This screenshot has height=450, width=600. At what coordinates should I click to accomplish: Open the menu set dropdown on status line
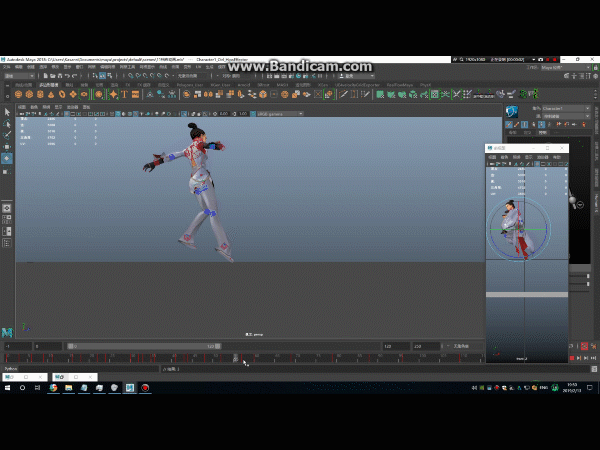tap(19, 76)
